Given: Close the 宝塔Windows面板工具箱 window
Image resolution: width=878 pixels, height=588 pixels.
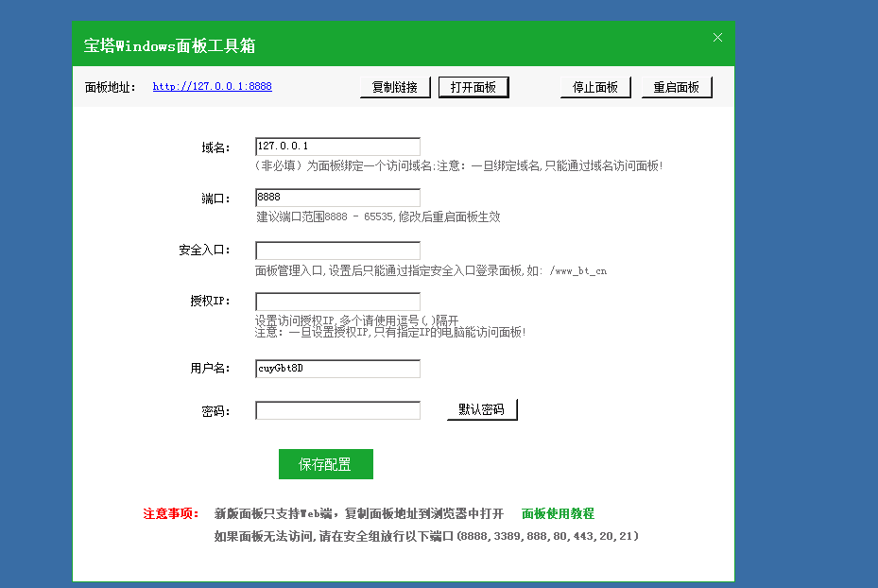Looking at the screenshot, I should 717,38.
